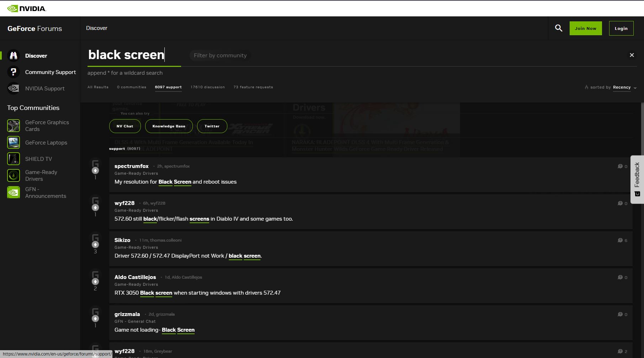Click comment icon on Aldo Castillejos post
The width and height of the screenshot is (644, 358).
pos(620,277)
